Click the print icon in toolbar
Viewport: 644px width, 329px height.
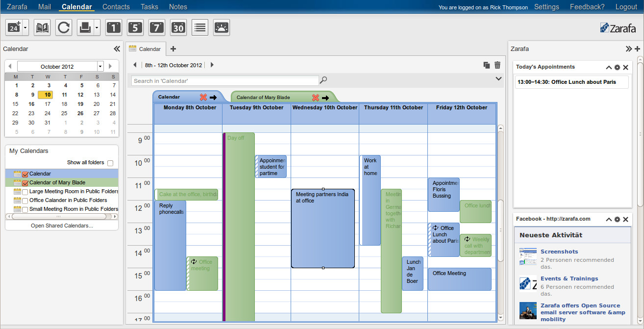point(85,27)
